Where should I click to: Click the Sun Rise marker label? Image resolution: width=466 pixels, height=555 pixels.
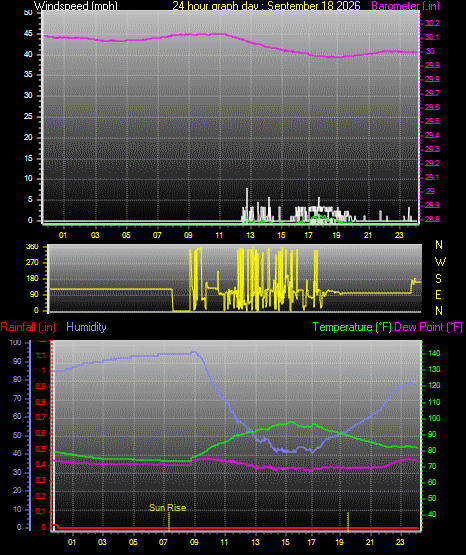click(x=168, y=508)
